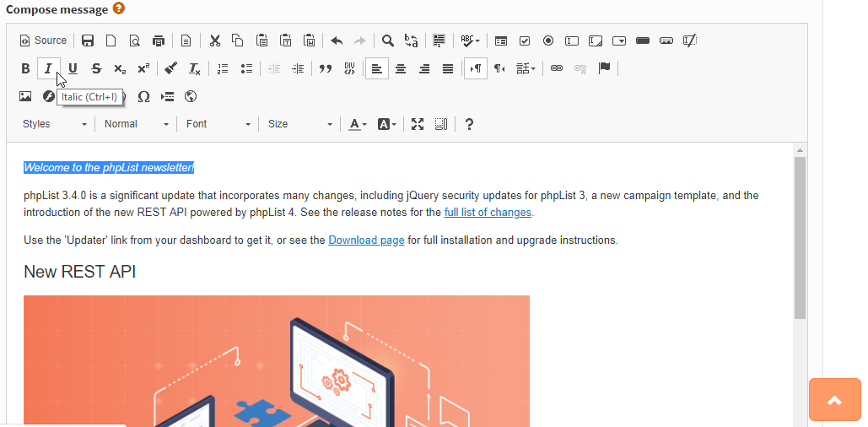
Task: Insert a bulleted list
Action: pyautogui.click(x=246, y=68)
